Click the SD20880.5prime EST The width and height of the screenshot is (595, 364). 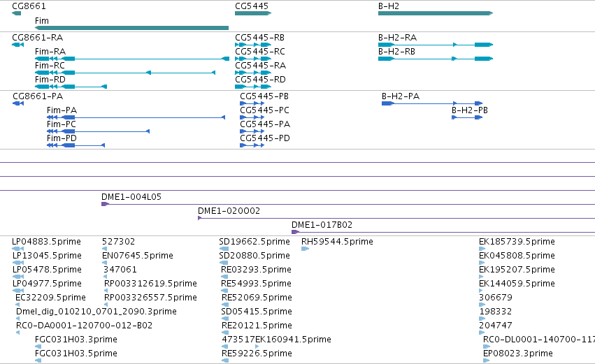224,263
